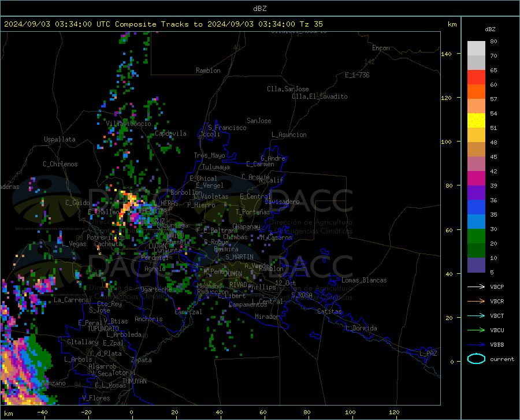Click the Clla.El_Cavadito label
Screen dimensions: 520x420
point(320,96)
